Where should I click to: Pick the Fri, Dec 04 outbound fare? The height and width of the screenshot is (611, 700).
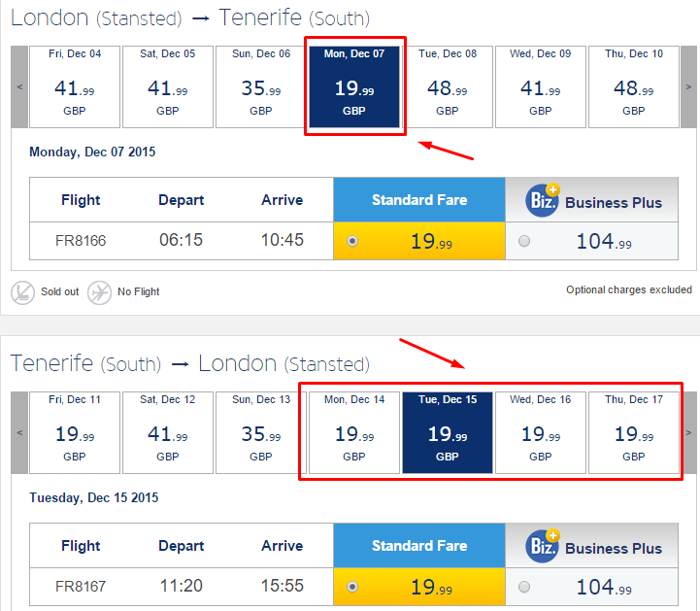[x=75, y=86]
